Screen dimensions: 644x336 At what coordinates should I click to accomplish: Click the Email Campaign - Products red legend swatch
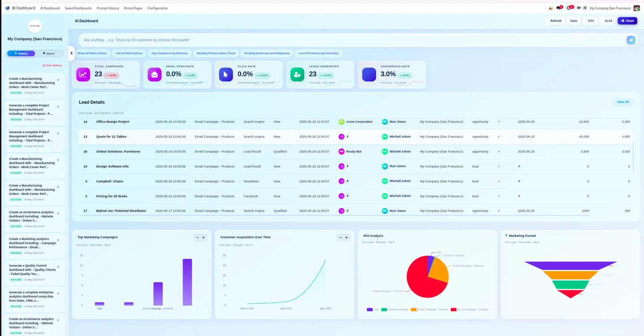point(453,310)
